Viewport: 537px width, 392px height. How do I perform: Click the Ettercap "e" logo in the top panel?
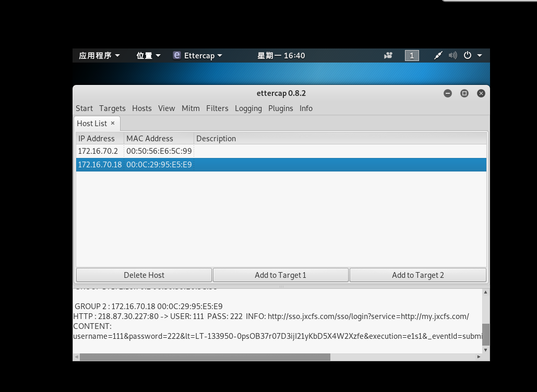pyautogui.click(x=176, y=55)
